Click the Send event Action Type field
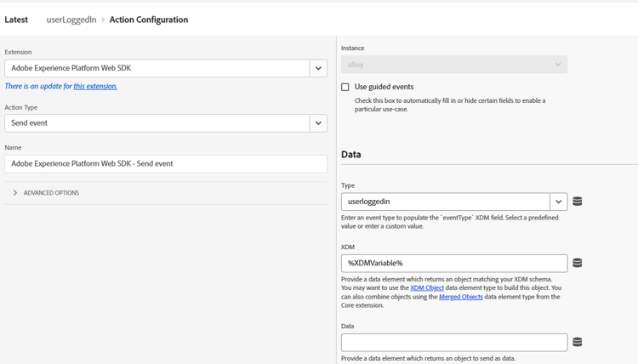The width and height of the screenshot is (638, 364). click(157, 123)
